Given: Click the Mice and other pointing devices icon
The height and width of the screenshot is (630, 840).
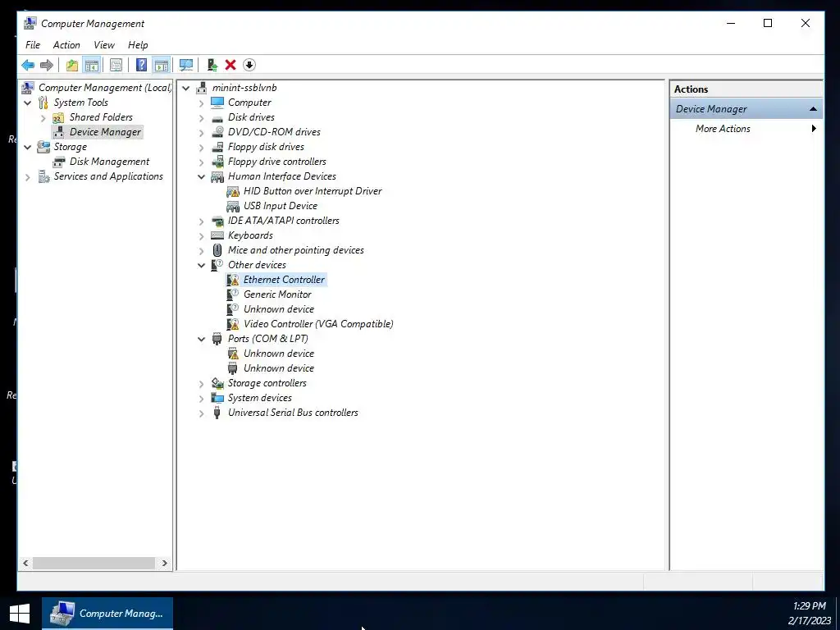Looking at the screenshot, I should [217, 250].
